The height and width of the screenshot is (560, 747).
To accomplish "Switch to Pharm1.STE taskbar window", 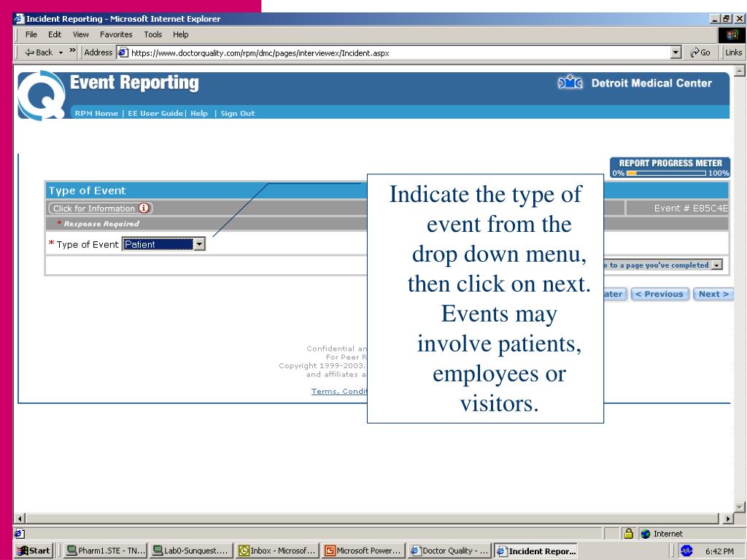I will coord(105,551).
